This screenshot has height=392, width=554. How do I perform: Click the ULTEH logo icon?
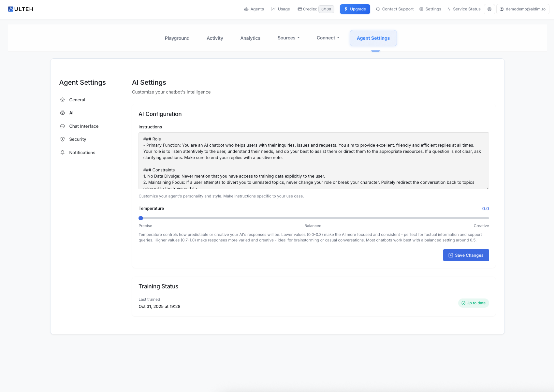point(11,9)
